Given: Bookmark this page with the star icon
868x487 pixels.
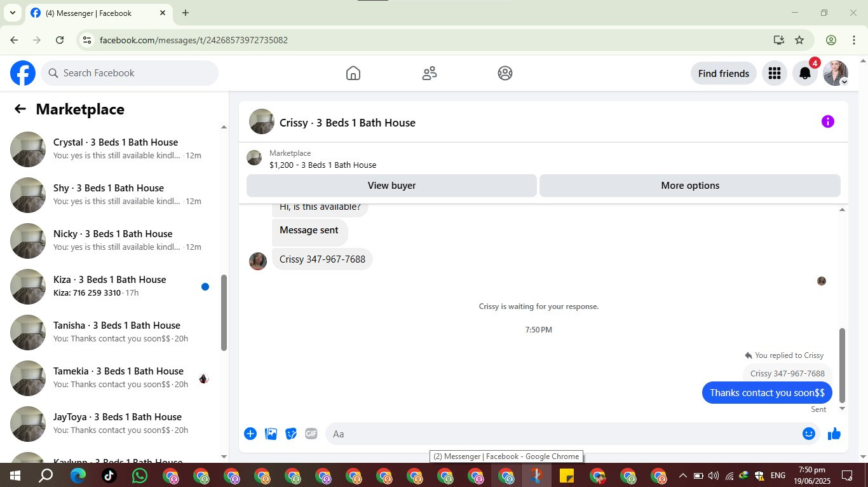Looking at the screenshot, I should point(799,40).
